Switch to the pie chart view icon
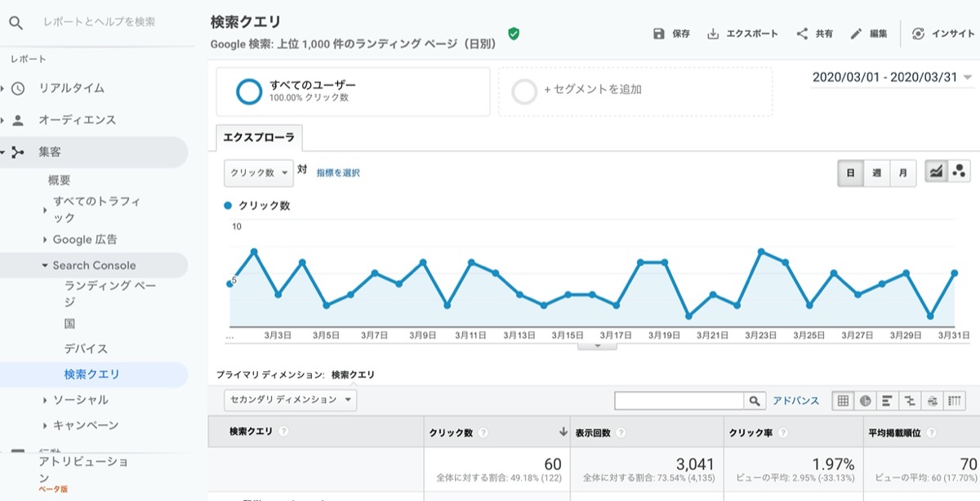The height and width of the screenshot is (501, 980). coord(865,400)
